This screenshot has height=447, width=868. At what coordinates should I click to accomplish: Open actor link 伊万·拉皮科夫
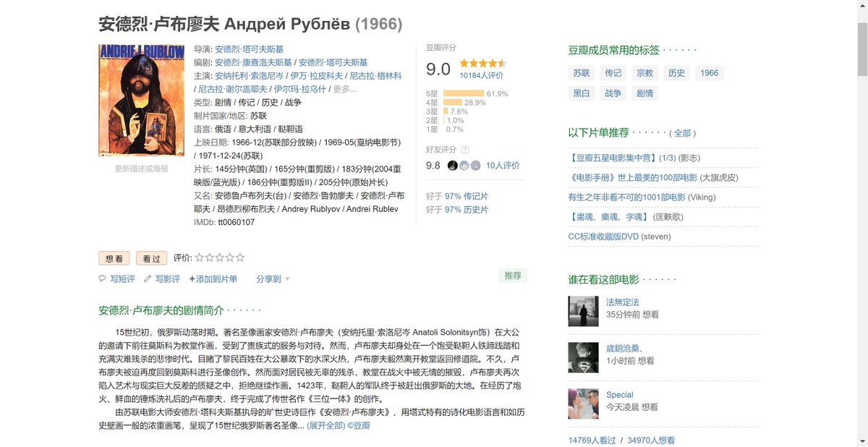click(317, 76)
